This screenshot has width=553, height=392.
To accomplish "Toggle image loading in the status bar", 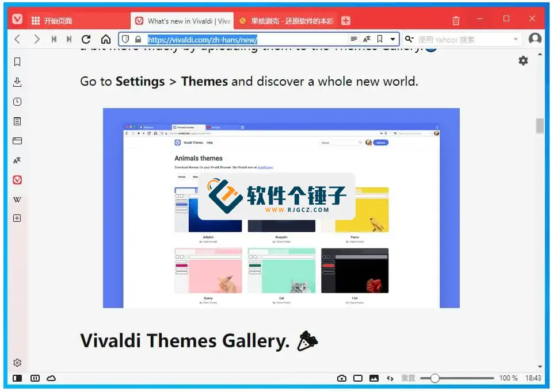I will 374,378.
